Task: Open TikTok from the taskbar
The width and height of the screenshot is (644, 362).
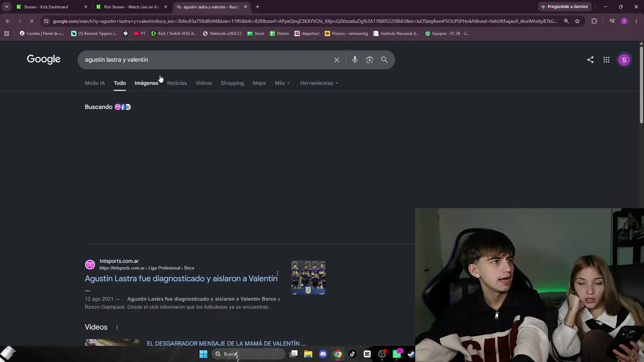Action: (x=352, y=354)
